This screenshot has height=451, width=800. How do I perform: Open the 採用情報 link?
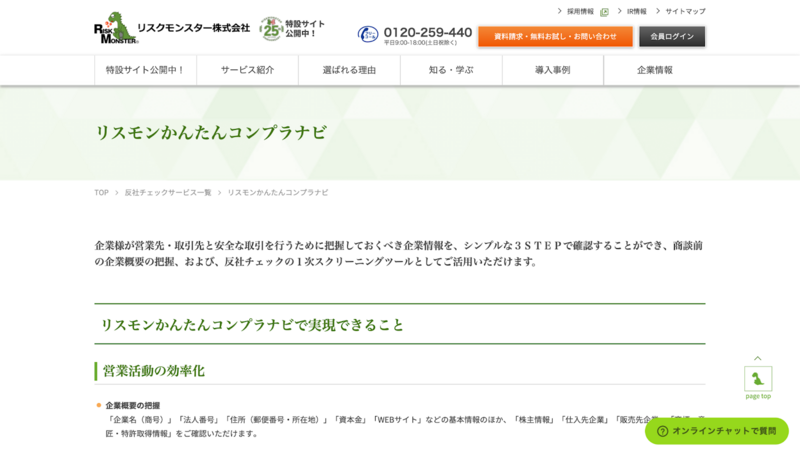(x=580, y=11)
